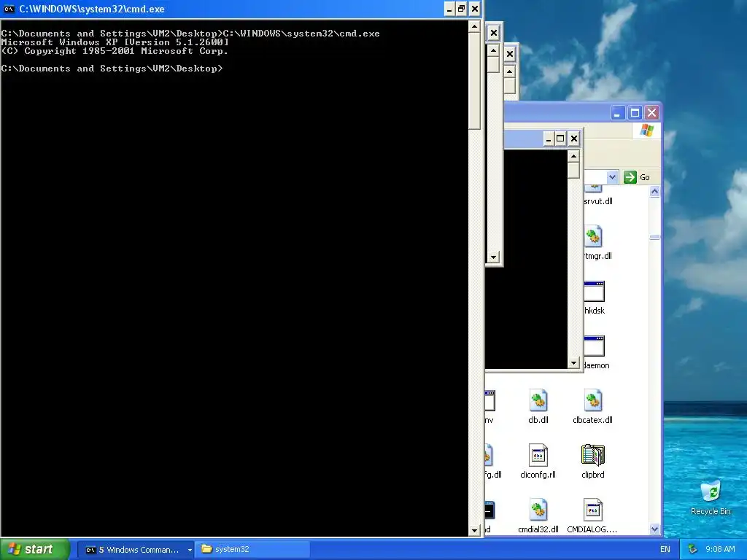This screenshot has width=747, height=560.
Task: Select the CMDIALOG file icon
Action: 592,510
